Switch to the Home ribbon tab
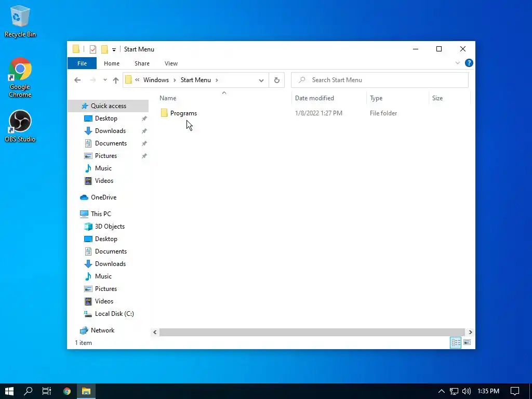The width and height of the screenshot is (532, 399). pos(112,63)
